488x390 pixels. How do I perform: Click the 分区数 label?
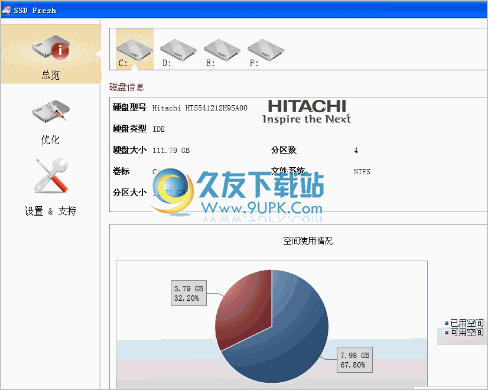click(284, 150)
